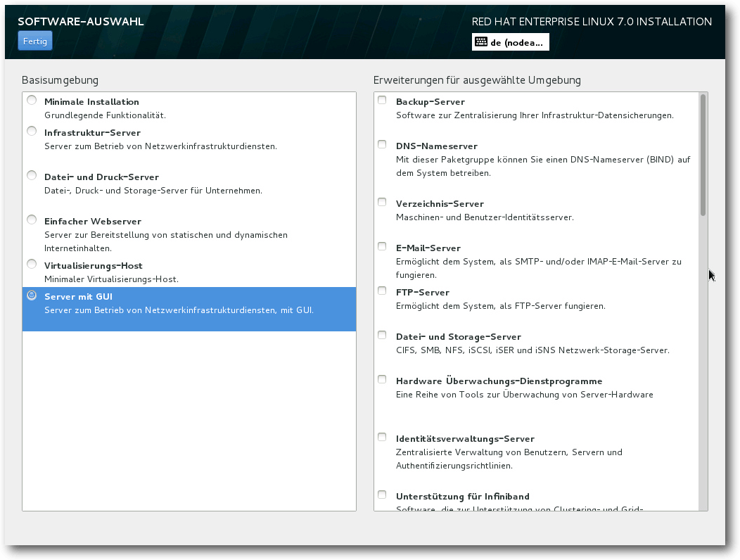The height and width of the screenshot is (560, 740).
Task: Click the "Minimale Installation" title text
Action: tap(91, 102)
